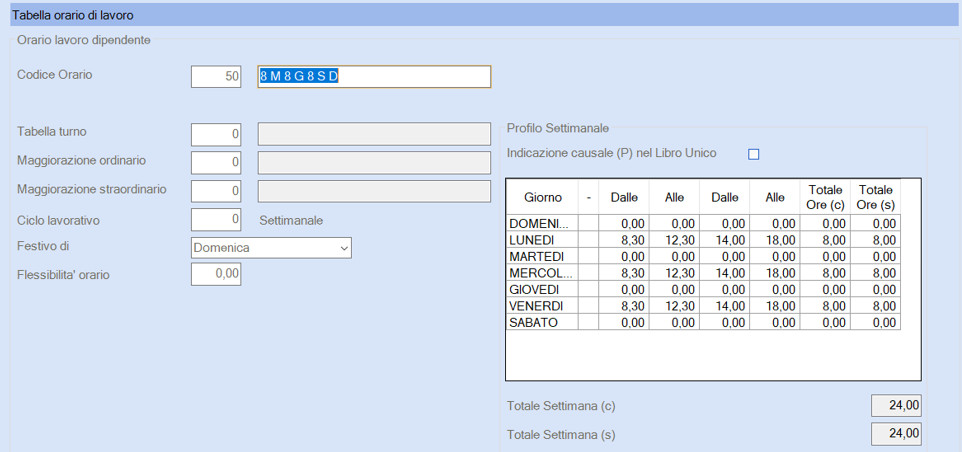The image size is (962, 452).
Task: Click Mercoledi's first Dalle 8,30 cell
Action: click(624, 273)
